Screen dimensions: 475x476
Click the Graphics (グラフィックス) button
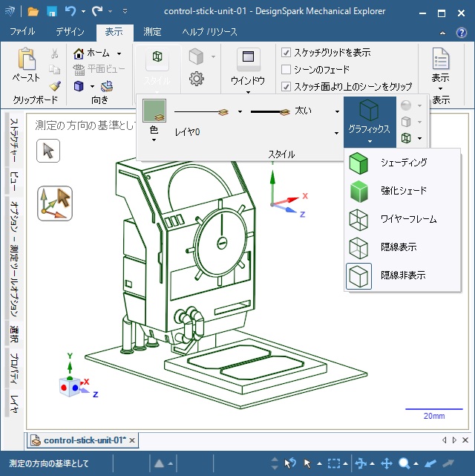click(x=369, y=119)
